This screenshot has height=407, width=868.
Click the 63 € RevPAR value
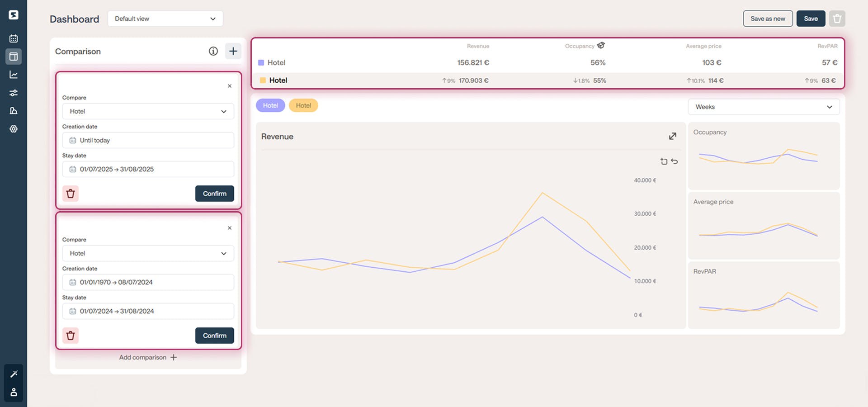pyautogui.click(x=829, y=80)
